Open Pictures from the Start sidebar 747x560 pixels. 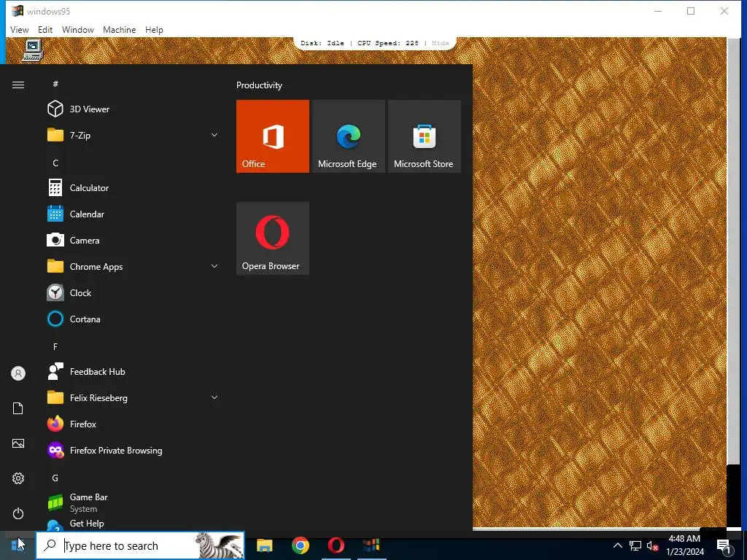tap(18, 443)
